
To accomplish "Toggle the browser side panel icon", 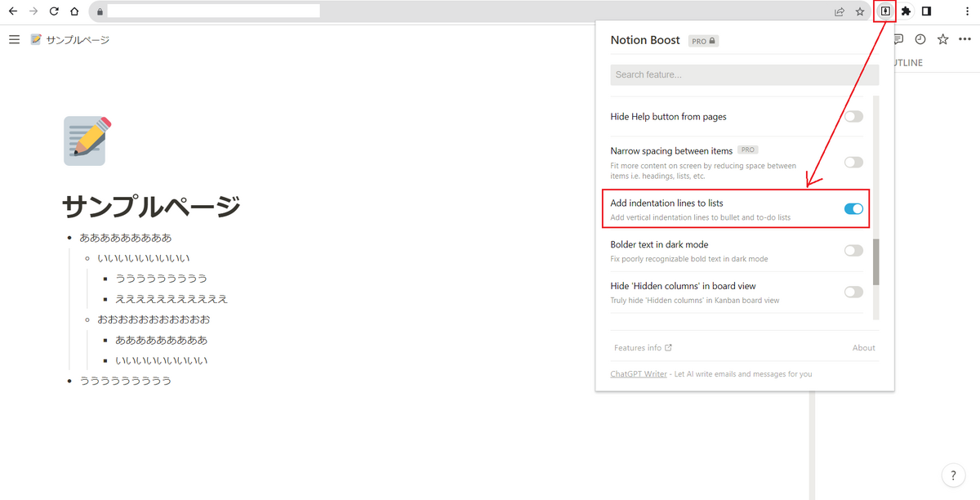I will coord(927,11).
